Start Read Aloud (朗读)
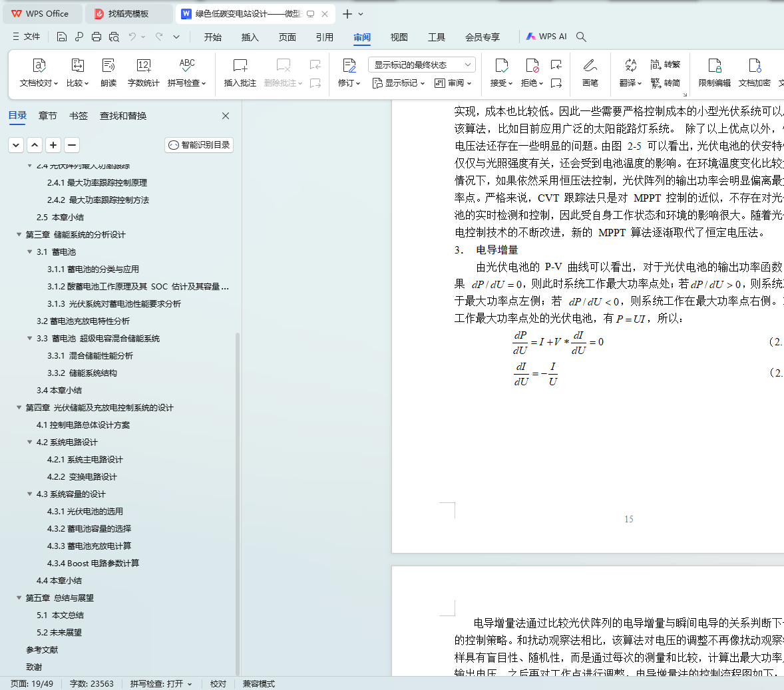 [108, 73]
